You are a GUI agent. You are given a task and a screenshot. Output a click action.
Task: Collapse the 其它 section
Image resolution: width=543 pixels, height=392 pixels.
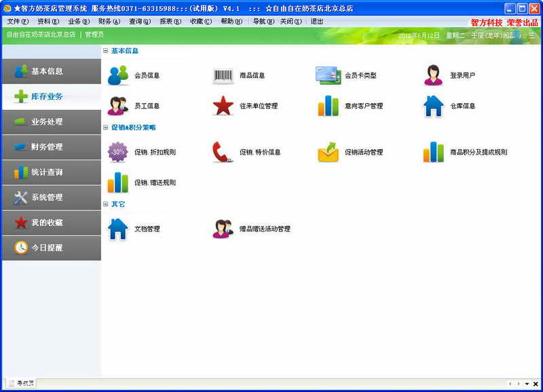click(106, 204)
